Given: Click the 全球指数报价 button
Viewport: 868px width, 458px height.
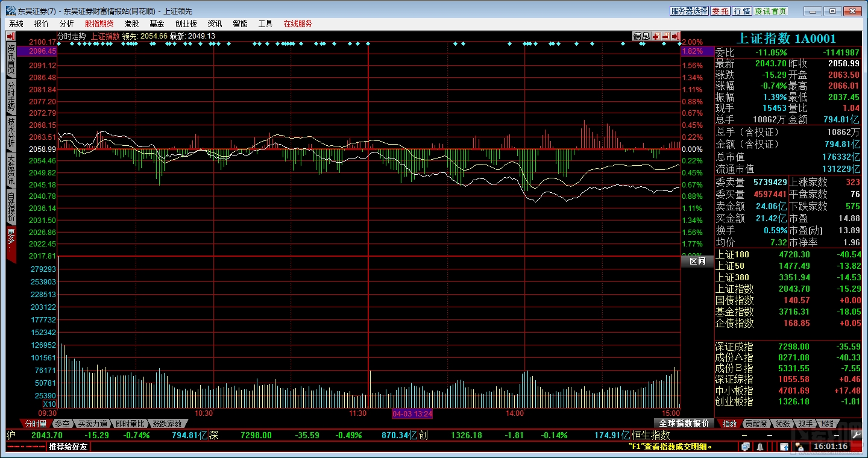Looking at the screenshot, I should point(684,424).
